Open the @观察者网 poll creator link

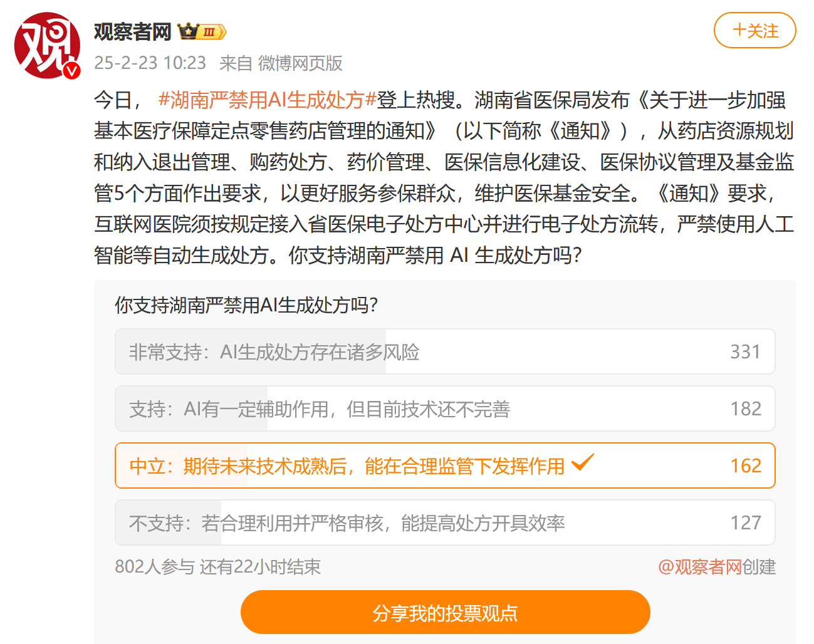click(x=699, y=567)
